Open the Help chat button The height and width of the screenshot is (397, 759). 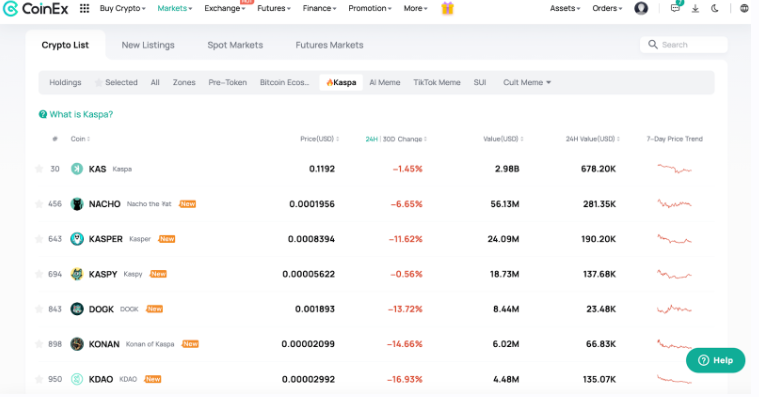click(x=715, y=360)
